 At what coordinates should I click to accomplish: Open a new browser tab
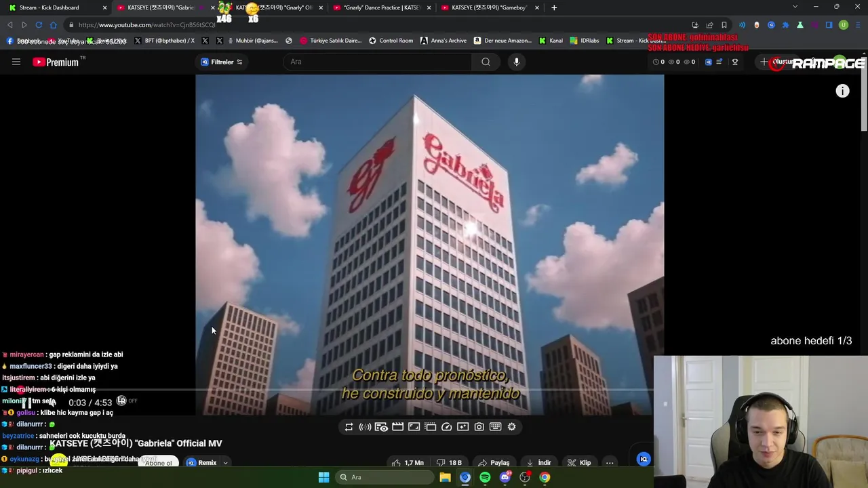point(554,7)
